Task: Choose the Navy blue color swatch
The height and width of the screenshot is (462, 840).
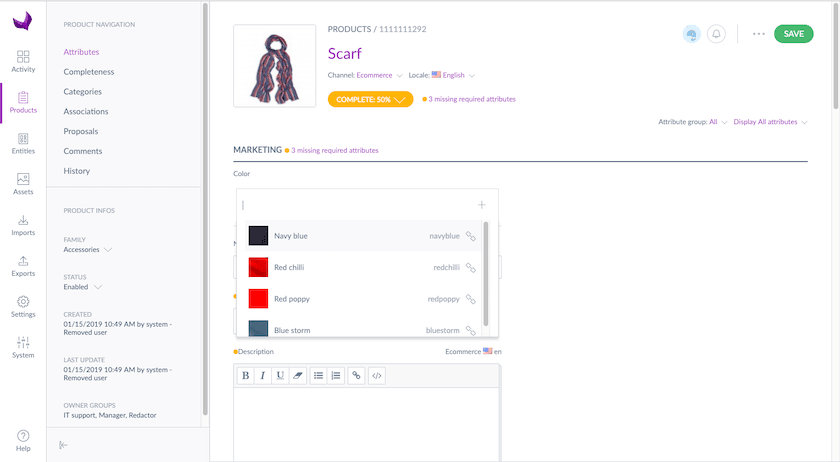Action: 258,236
